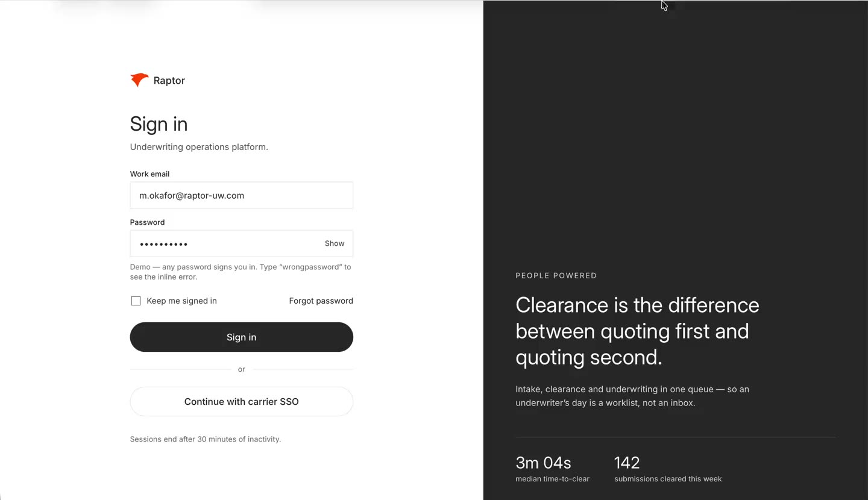Click the Work email field label
Viewport: 868px width, 500px height.
pyautogui.click(x=149, y=173)
